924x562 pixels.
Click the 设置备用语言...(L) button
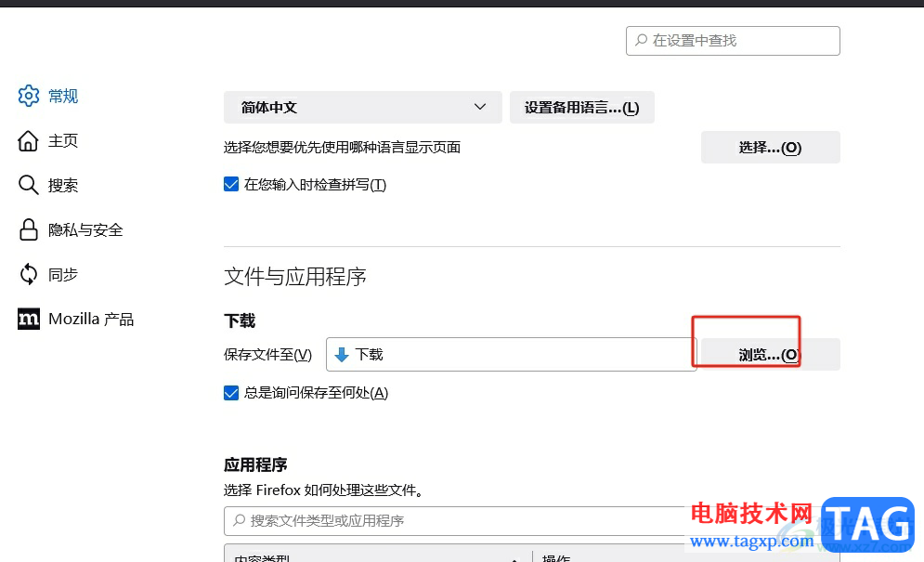[581, 107]
